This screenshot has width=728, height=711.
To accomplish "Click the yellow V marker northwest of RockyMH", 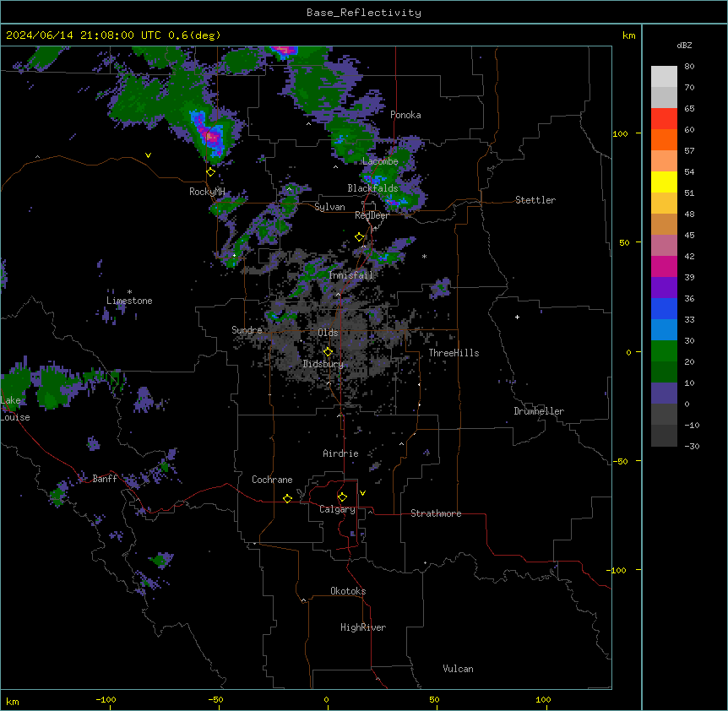I will 148,155.
